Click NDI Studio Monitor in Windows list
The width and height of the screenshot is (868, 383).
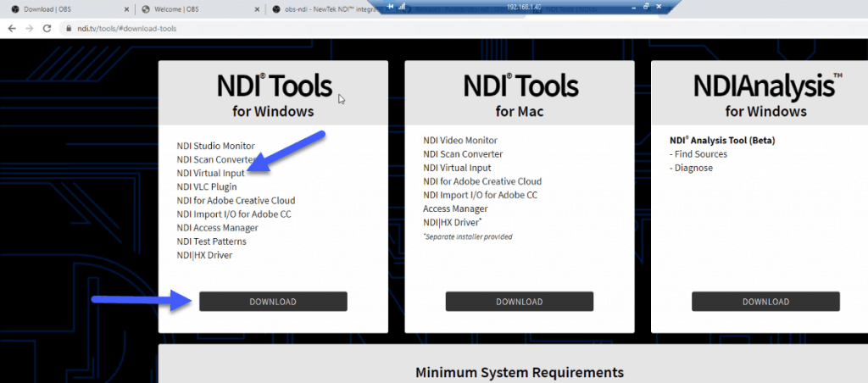216,146
